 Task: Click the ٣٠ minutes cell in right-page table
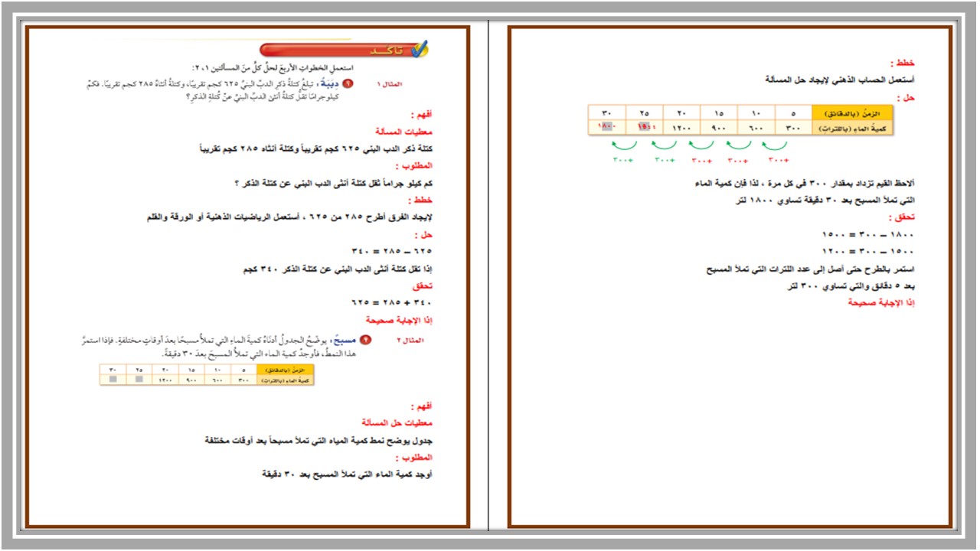tap(607, 113)
